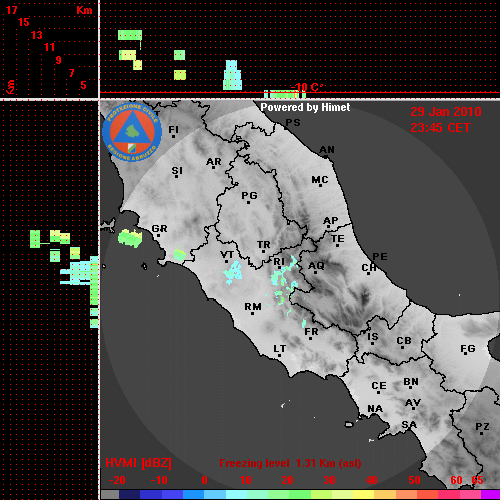Click the SI city label
500x500 pixels.
[177, 171]
